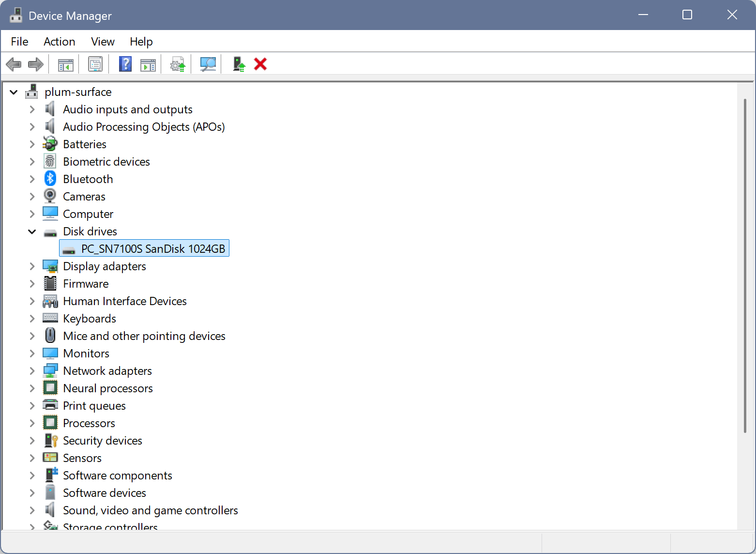Select Human Interface Devices in tree
This screenshot has width=756, height=554.
click(x=124, y=301)
